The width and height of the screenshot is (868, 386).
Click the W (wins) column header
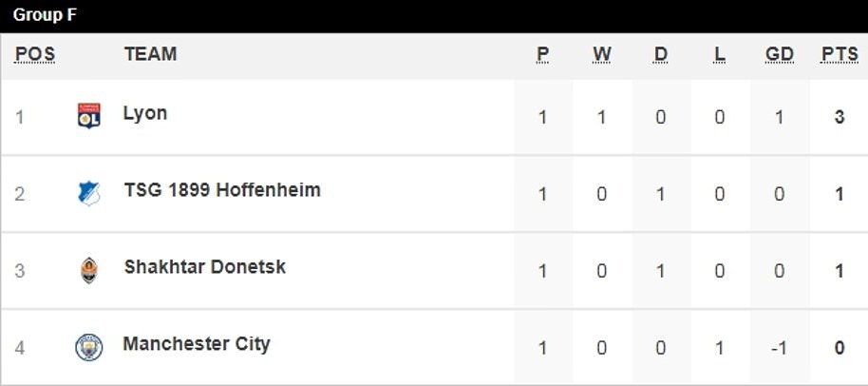coord(602,54)
